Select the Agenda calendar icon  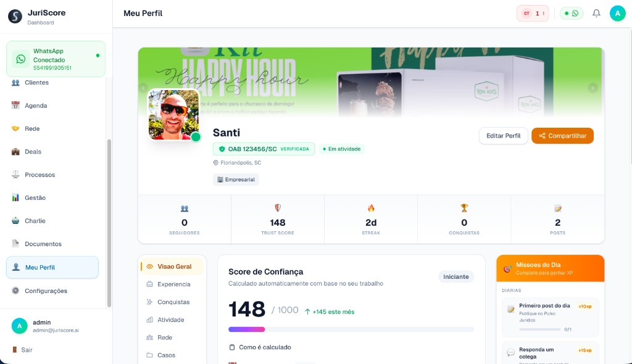[x=15, y=105]
